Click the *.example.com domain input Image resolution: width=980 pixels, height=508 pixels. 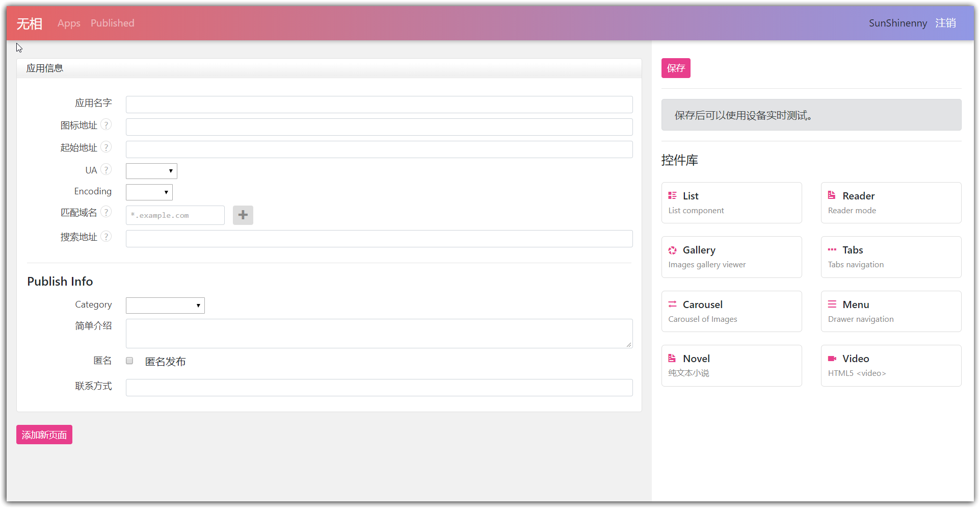[x=175, y=215]
